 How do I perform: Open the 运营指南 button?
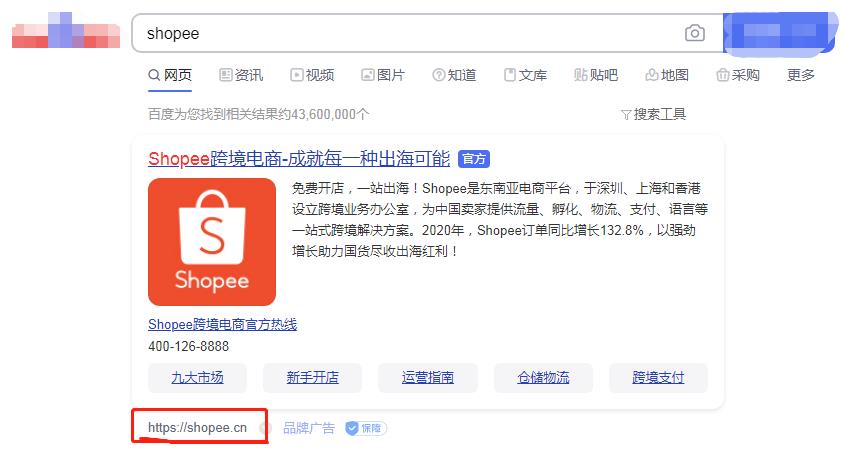tap(427, 378)
